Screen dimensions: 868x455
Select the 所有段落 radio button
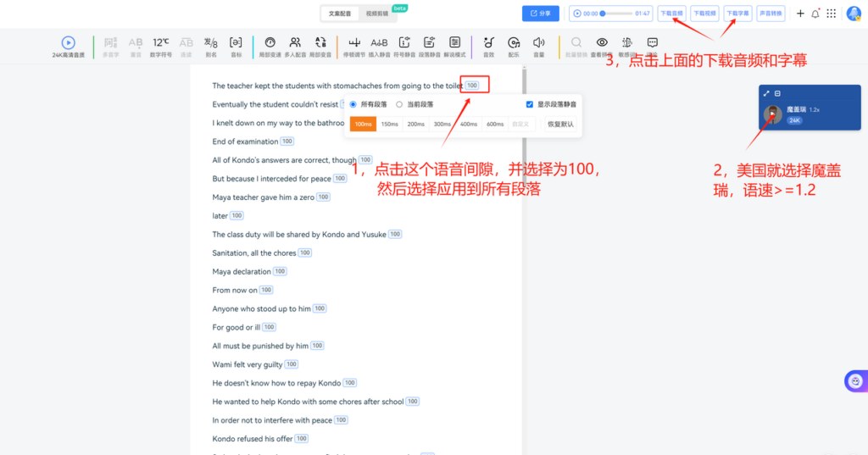coord(353,104)
